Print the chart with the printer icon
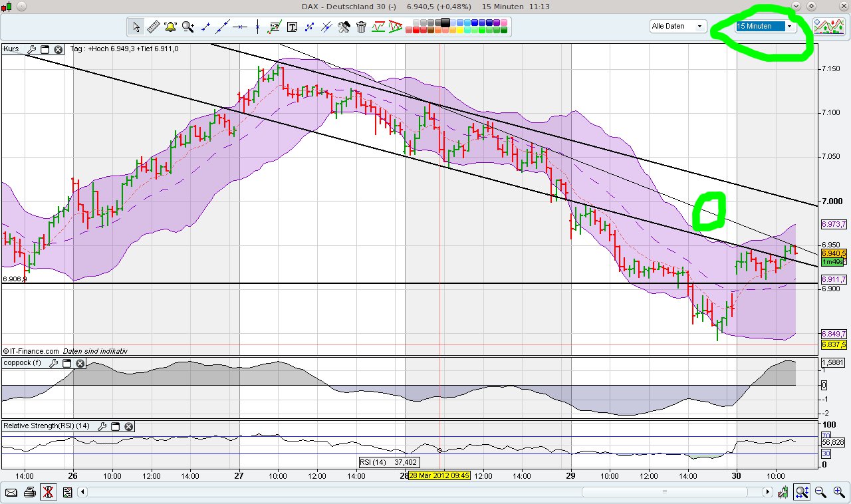 30,492
